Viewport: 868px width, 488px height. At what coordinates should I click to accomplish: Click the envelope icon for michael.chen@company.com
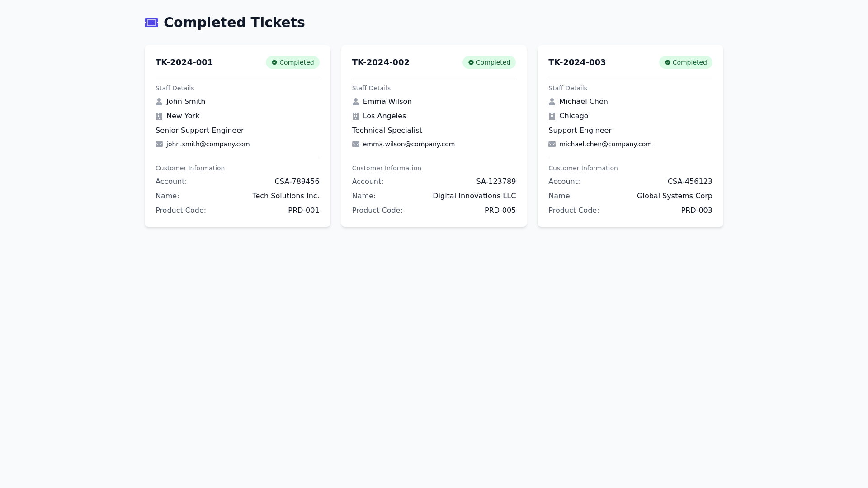coord(552,144)
